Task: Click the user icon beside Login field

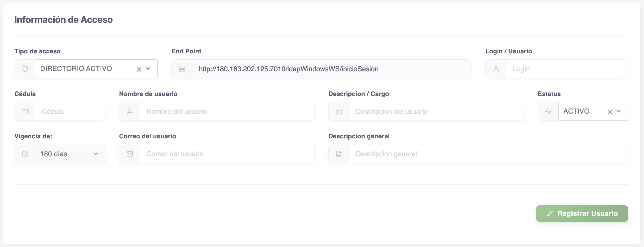Action: [496, 69]
